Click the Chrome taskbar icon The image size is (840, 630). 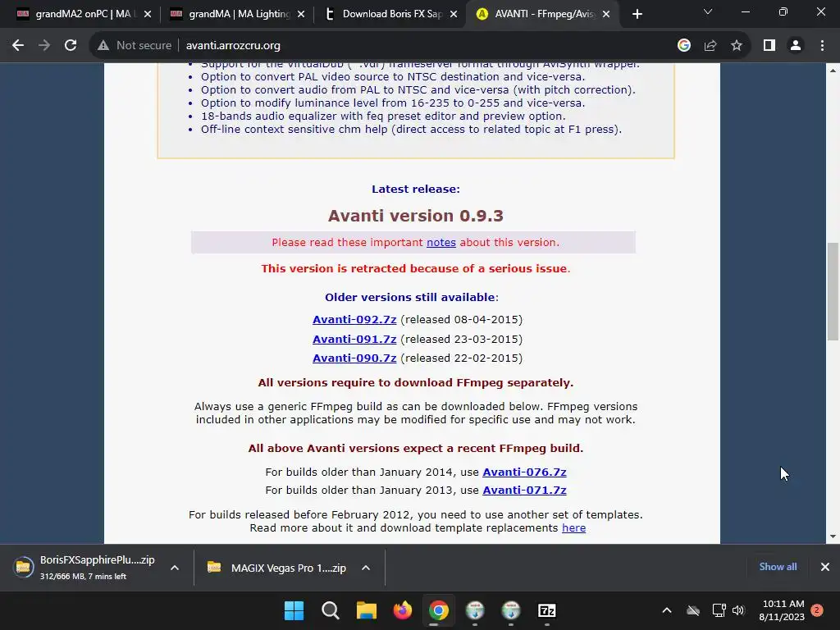coord(439,610)
